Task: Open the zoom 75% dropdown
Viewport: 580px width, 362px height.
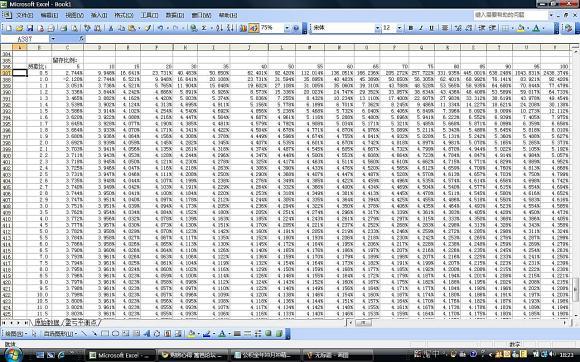Action: (287, 28)
